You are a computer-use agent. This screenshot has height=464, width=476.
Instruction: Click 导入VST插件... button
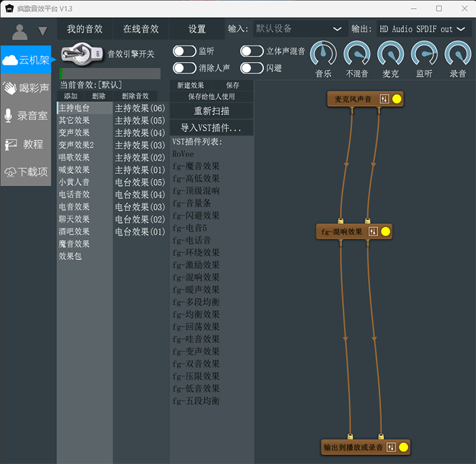[x=211, y=128]
